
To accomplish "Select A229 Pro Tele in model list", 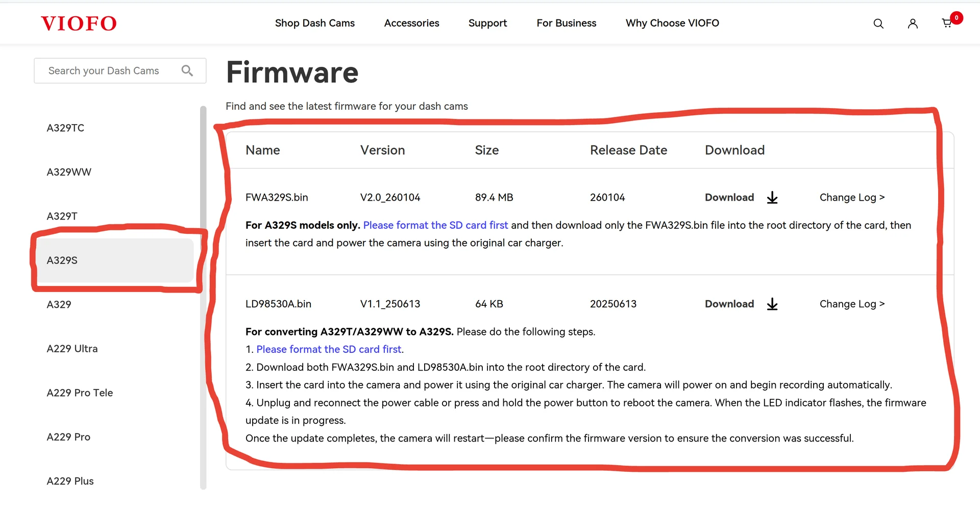I will coord(80,393).
